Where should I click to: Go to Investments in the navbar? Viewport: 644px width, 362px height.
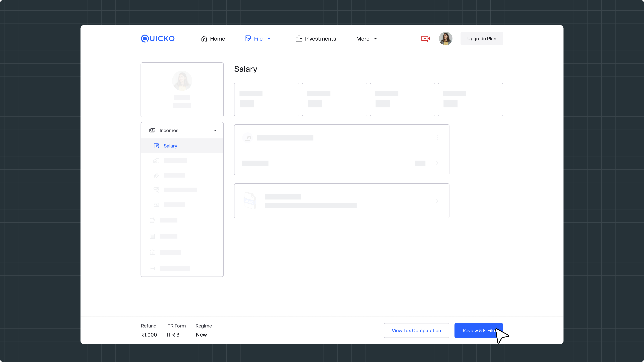320,39
